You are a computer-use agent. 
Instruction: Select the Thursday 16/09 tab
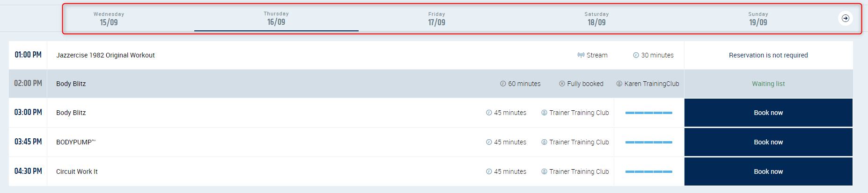[x=276, y=19]
